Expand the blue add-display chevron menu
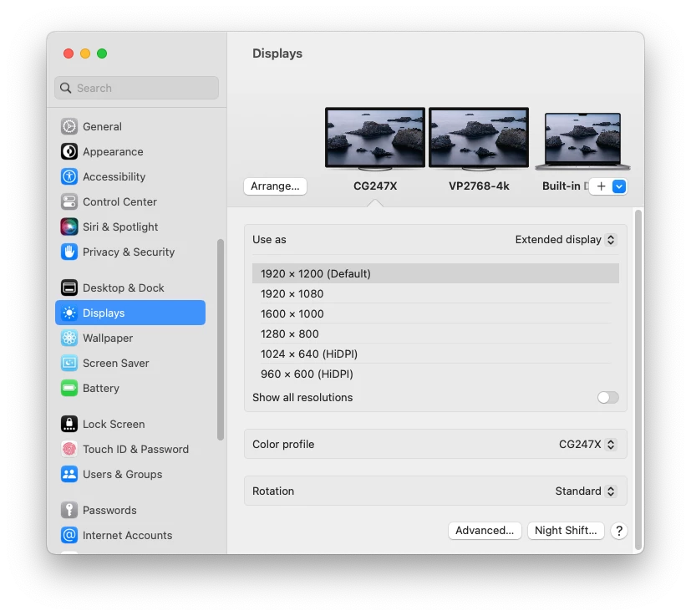 (x=619, y=186)
